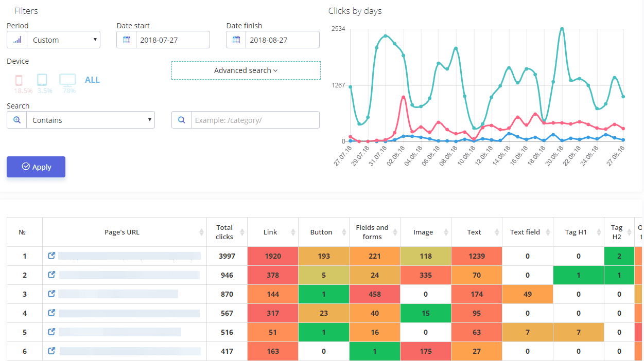This screenshot has height=361, width=644.
Task: Expand the Advanced search section
Action: coord(246,70)
